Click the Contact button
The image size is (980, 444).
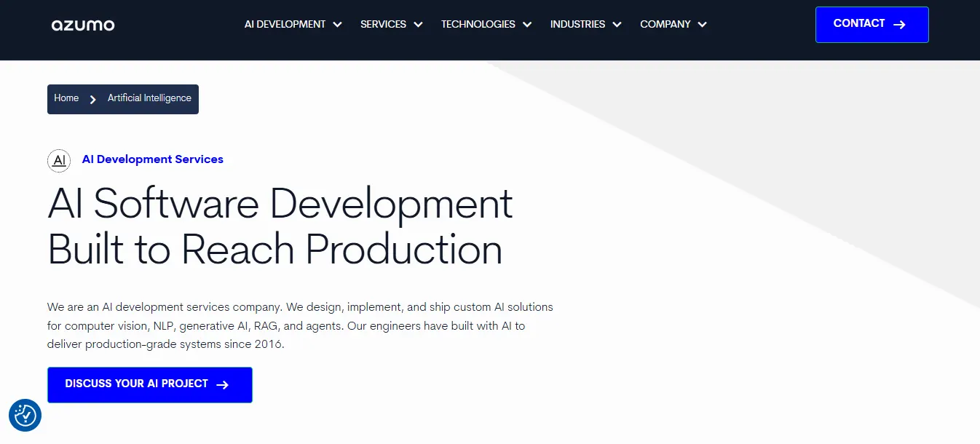(872, 25)
